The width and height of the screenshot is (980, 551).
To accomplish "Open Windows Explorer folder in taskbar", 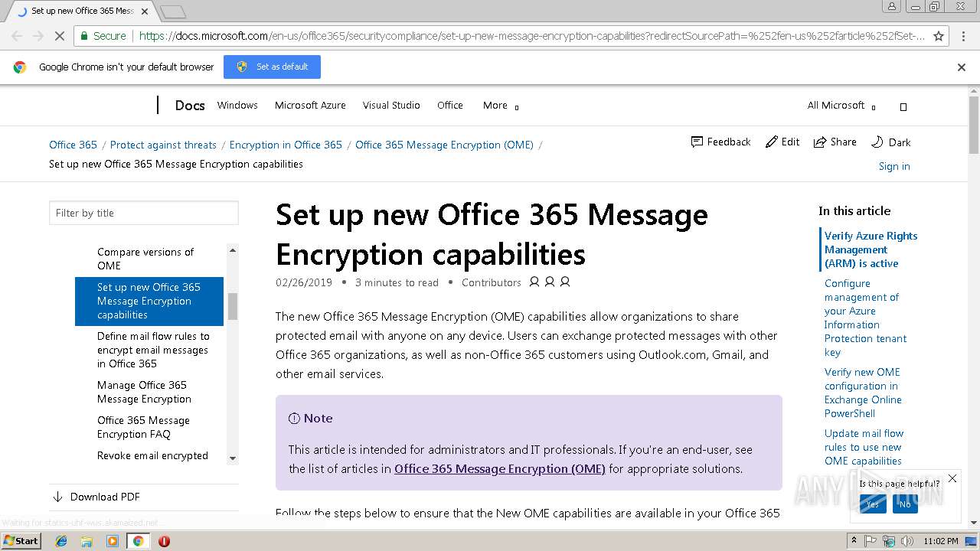I will [87, 541].
